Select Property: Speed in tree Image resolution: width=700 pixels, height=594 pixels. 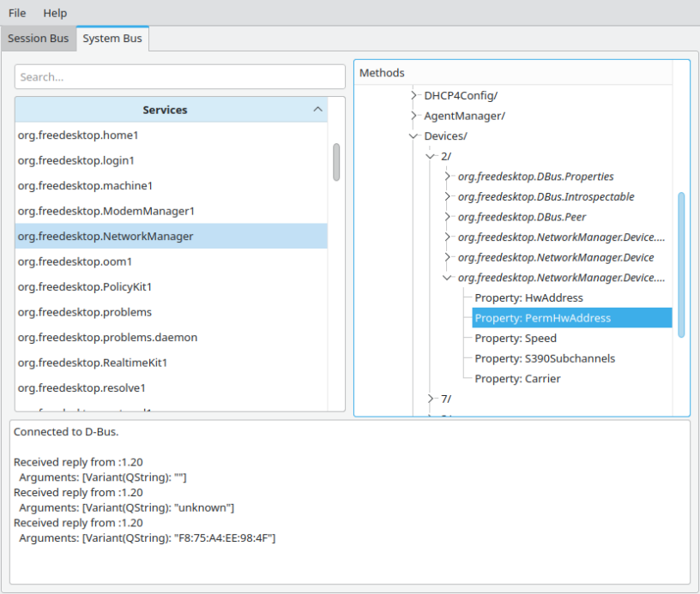tap(516, 338)
